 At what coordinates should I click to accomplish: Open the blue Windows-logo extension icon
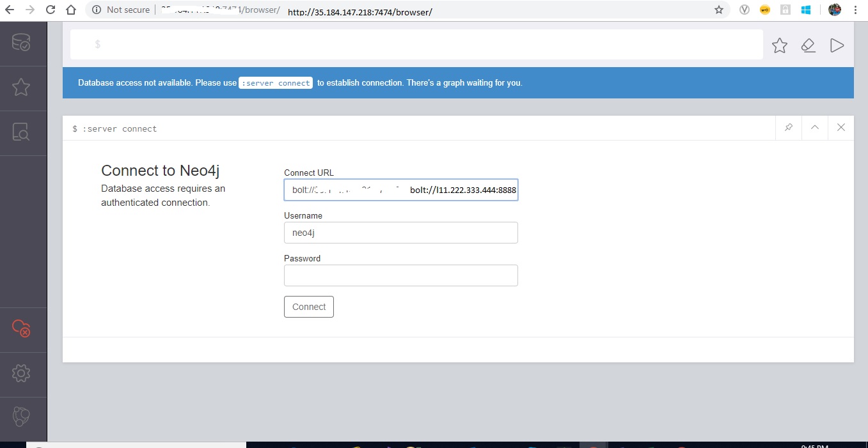tap(806, 10)
